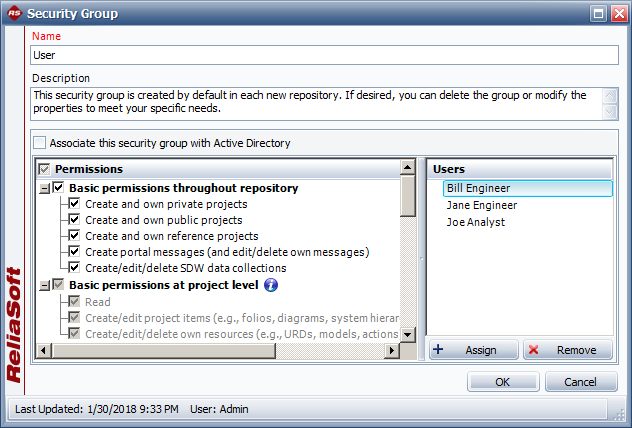Select Bill Engineer in Users list
Viewport: 632px width, 428px height.
click(480, 188)
